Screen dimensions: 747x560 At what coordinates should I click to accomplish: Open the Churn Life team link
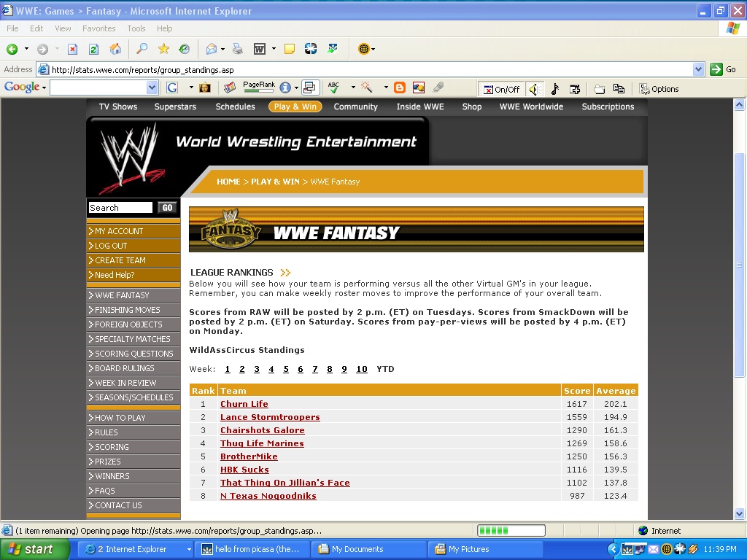pos(244,404)
